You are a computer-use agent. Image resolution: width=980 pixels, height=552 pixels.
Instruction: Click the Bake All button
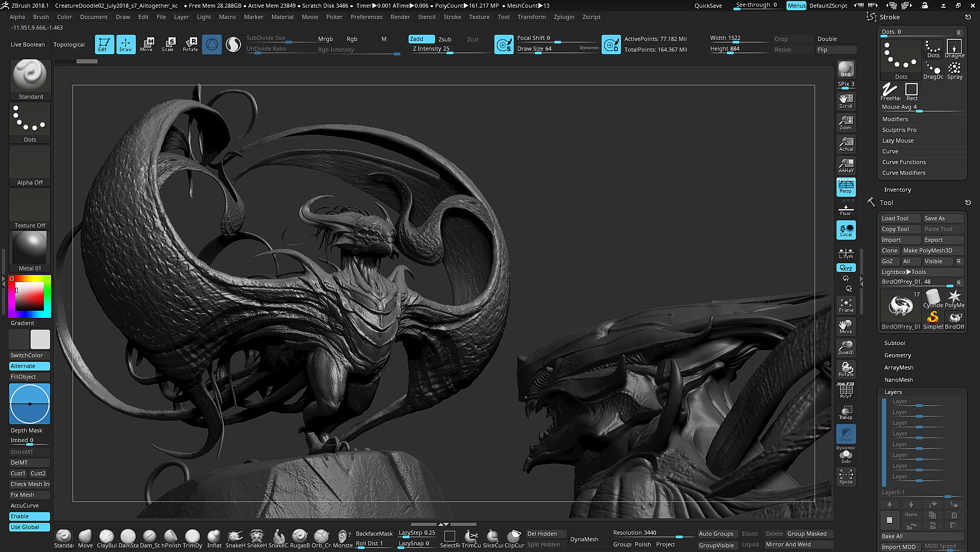point(922,536)
